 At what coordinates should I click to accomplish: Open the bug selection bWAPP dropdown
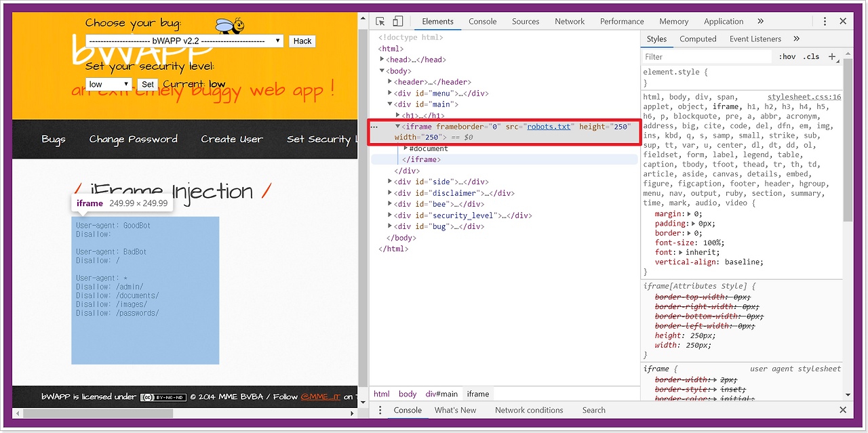coord(184,41)
